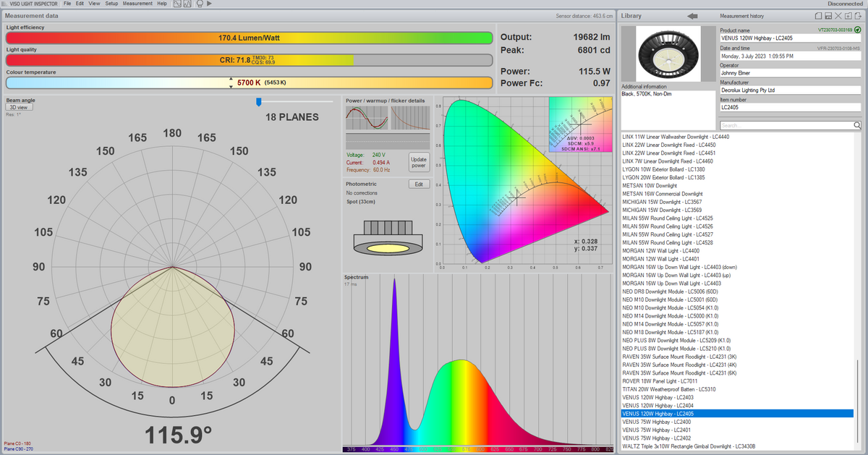The height and width of the screenshot is (455, 868).
Task: Click the Photometric Edit button
Action: [x=417, y=184]
